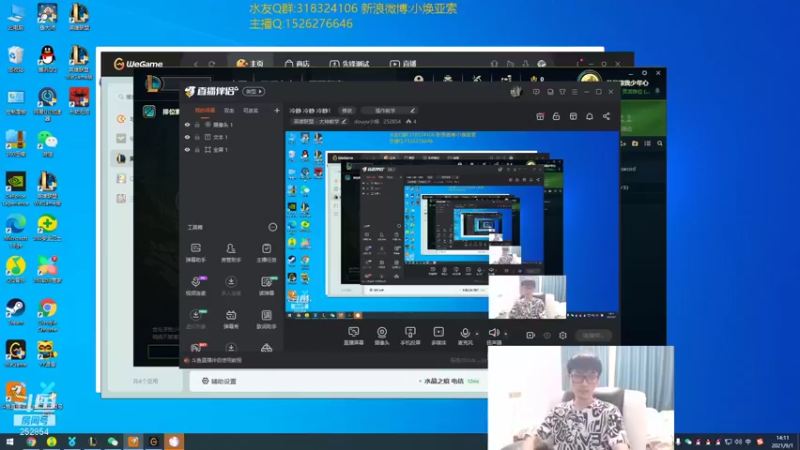The height and width of the screenshot is (450, 800).
Task: Open the 视频连麦 tool
Action: [195, 286]
